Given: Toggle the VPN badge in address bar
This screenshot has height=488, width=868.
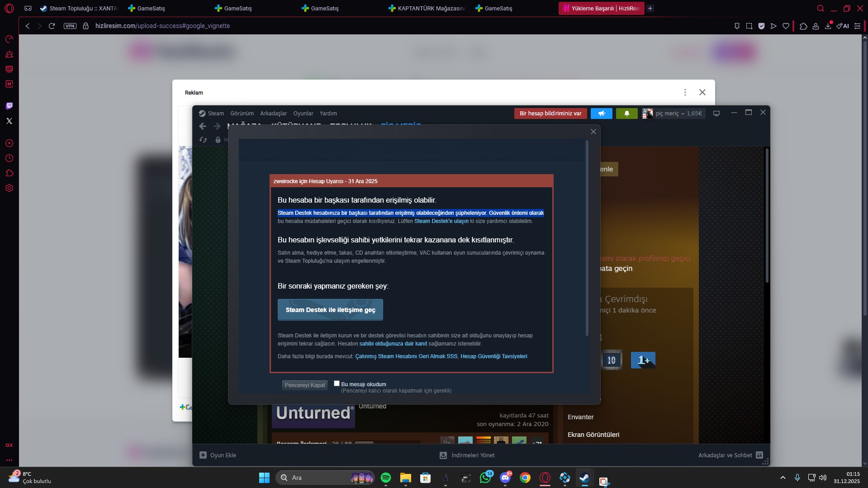Looking at the screenshot, I should tap(70, 26).
